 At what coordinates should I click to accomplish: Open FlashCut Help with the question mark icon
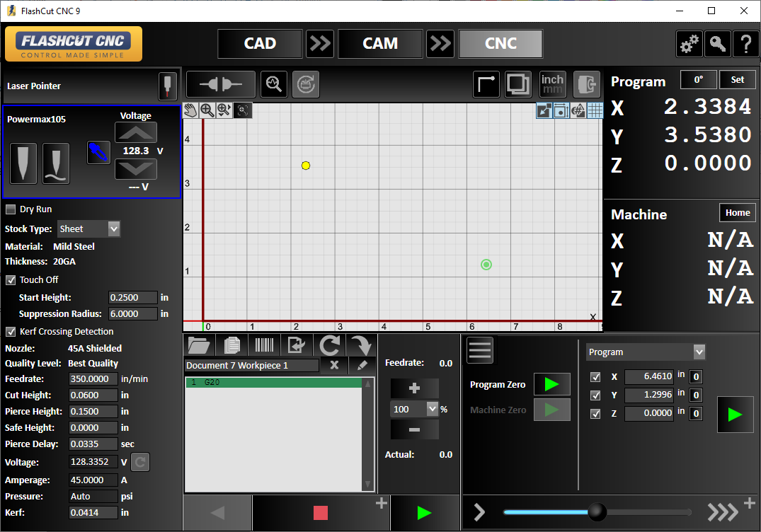(745, 44)
